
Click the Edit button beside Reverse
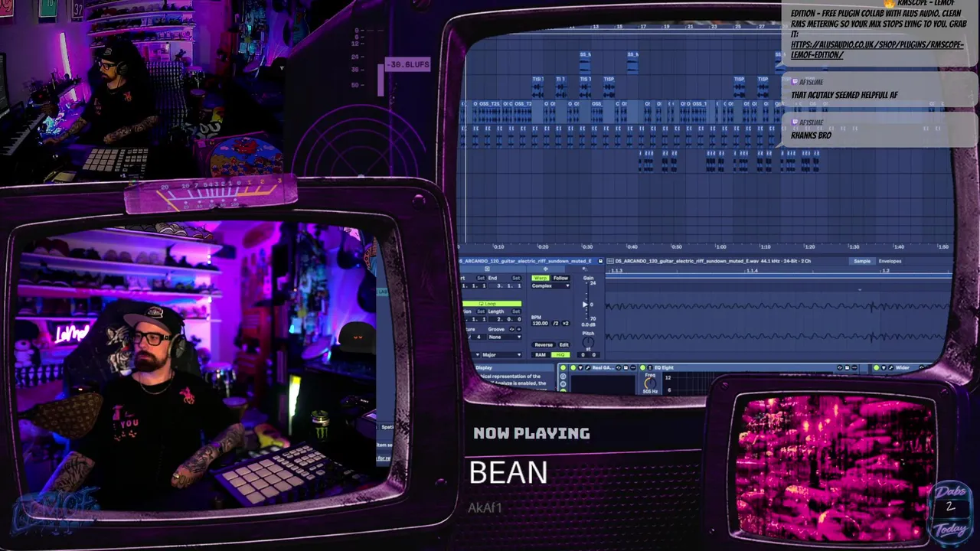click(x=564, y=344)
